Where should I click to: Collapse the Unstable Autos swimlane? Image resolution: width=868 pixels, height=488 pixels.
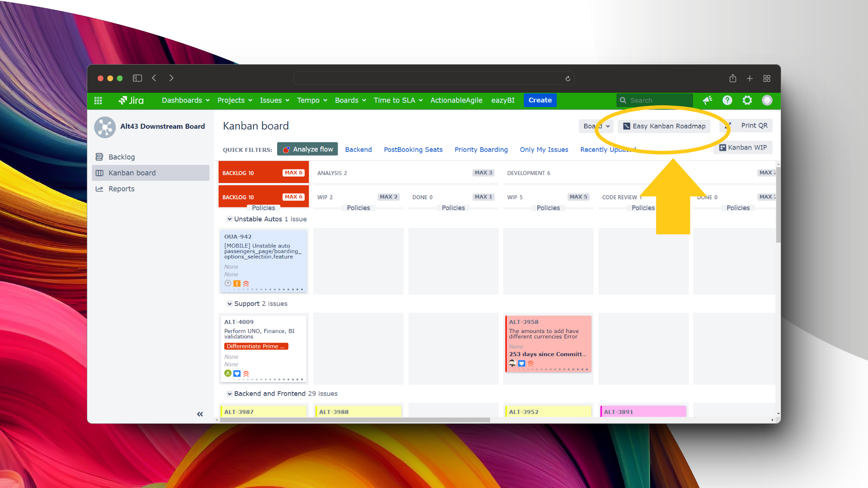point(230,219)
